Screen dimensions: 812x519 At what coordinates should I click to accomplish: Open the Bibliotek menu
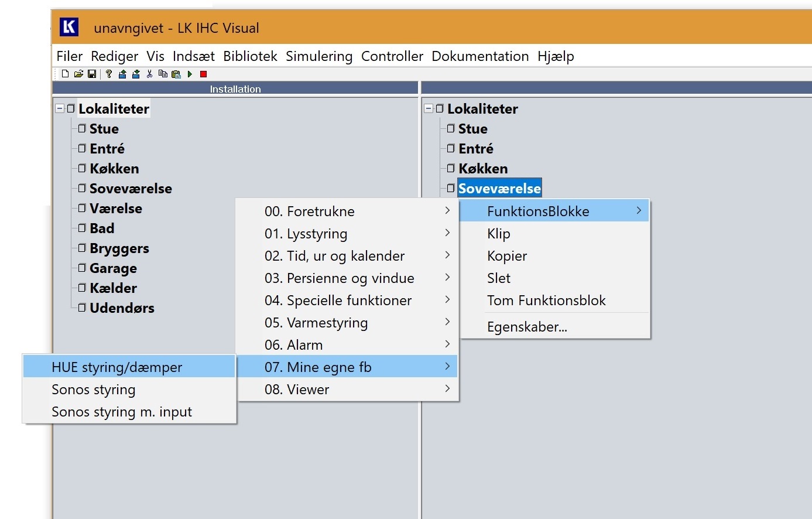click(x=250, y=56)
